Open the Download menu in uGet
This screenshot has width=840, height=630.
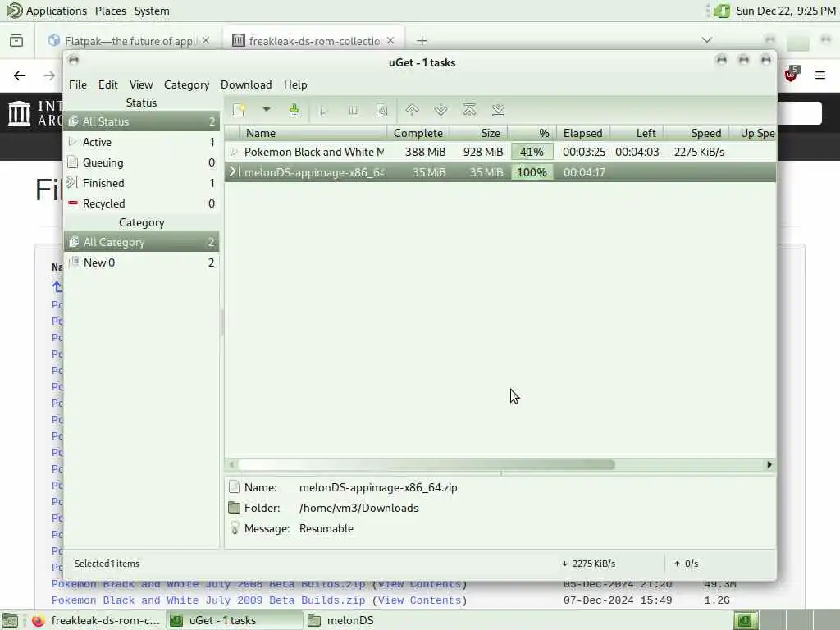click(246, 84)
